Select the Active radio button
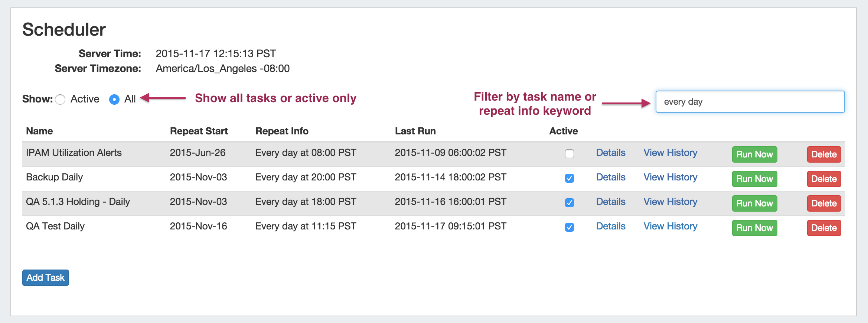 [60, 99]
